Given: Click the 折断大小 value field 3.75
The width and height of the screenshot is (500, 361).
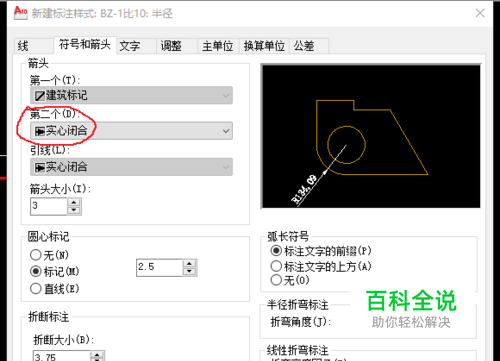Looking at the screenshot, I should 61,356.
